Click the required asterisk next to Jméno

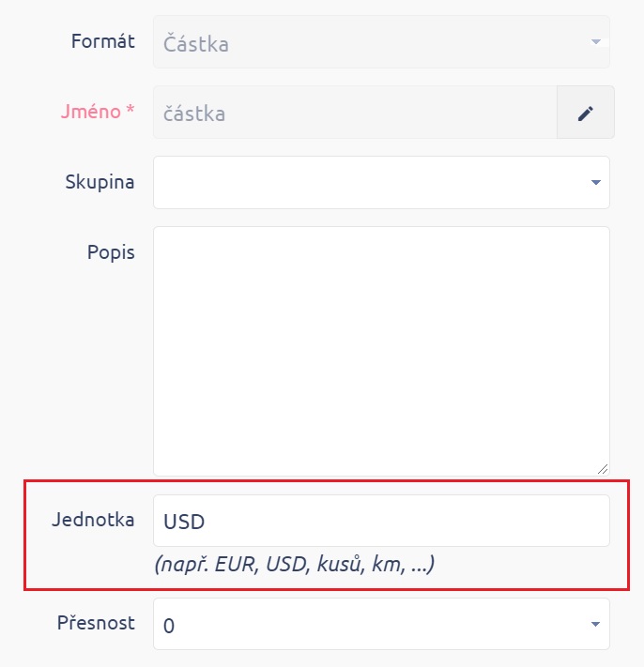point(130,112)
